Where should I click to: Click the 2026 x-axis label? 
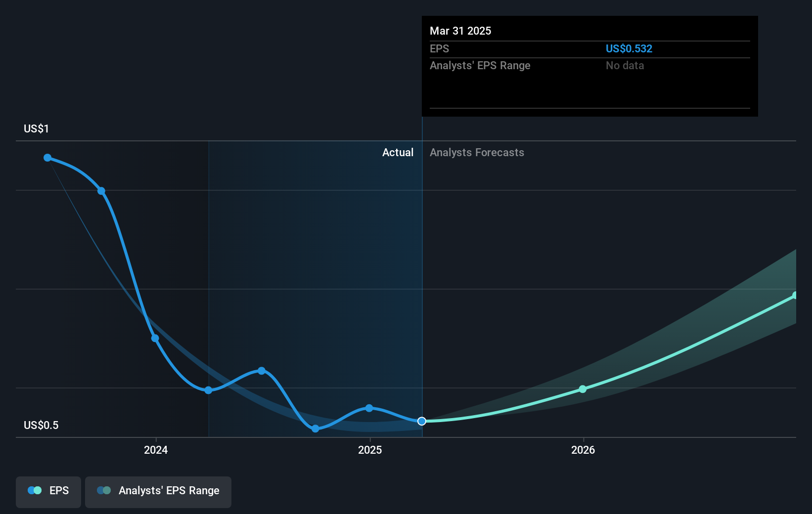click(x=583, y=450)
